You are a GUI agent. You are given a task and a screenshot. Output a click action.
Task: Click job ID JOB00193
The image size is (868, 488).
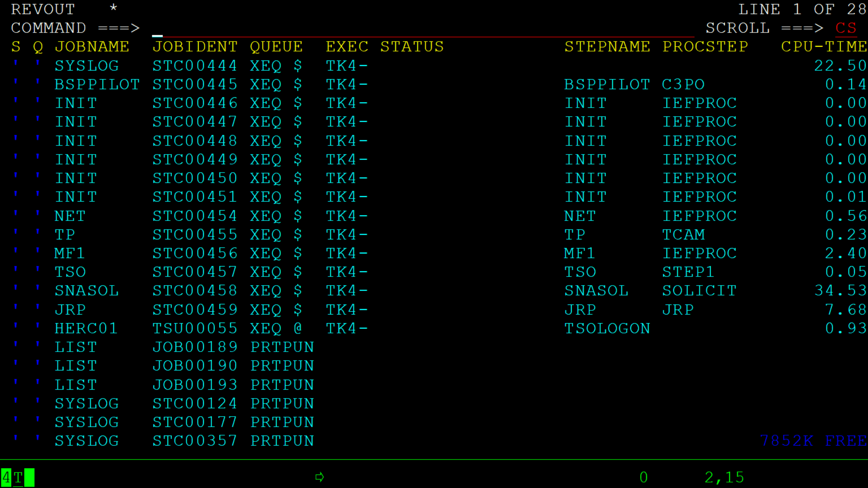tap(195, 385)
